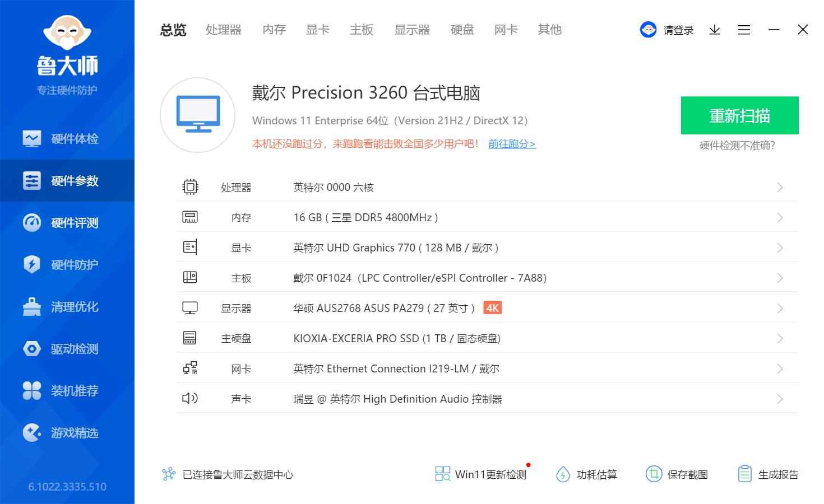Expand the KIOXIA-EXCERIA PRO SSD row
Viewport: 824px width, 504px height.
coord(488,338)
